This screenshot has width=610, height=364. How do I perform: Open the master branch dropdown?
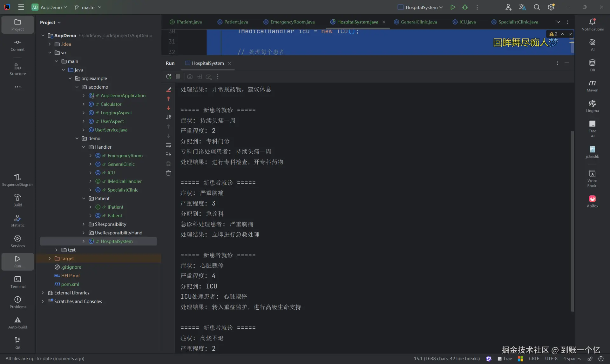point(88,7)
